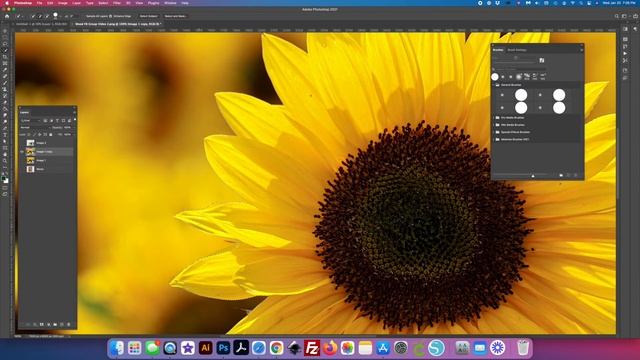Screen dimensions: 640x360
Task: Open the Filter menu
Action: (117, 3)
